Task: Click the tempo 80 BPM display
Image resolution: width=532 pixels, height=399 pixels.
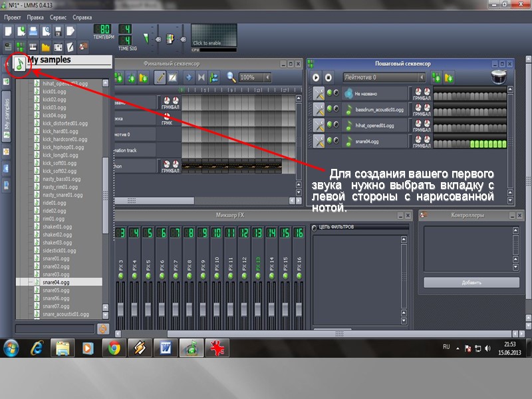Action: (102, 29)
